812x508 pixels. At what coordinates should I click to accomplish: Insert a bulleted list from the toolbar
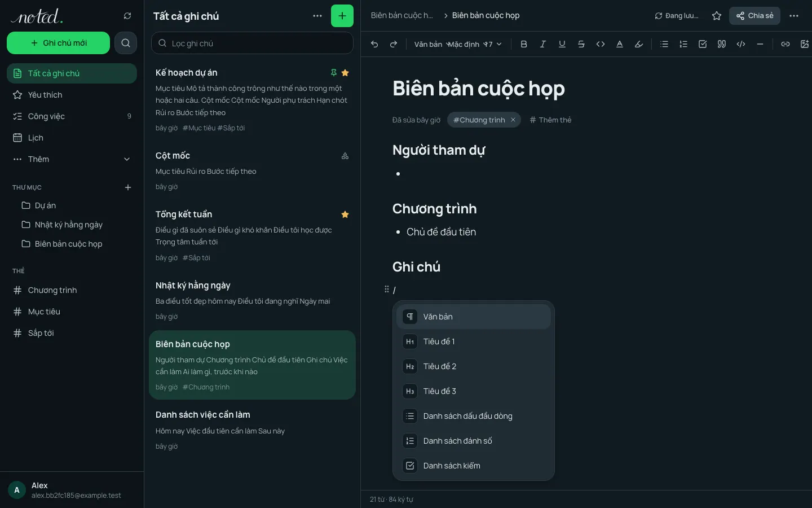click(x=664, y=44)
